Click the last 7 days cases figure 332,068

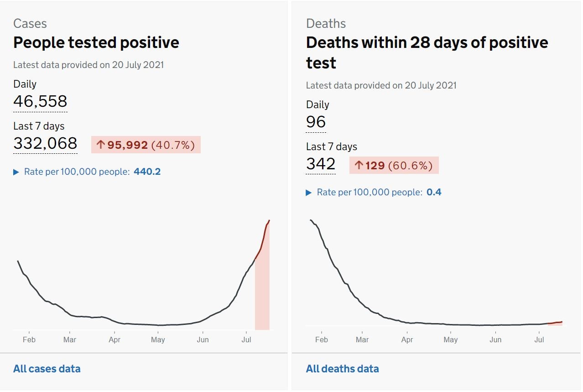tap(45, 143)
